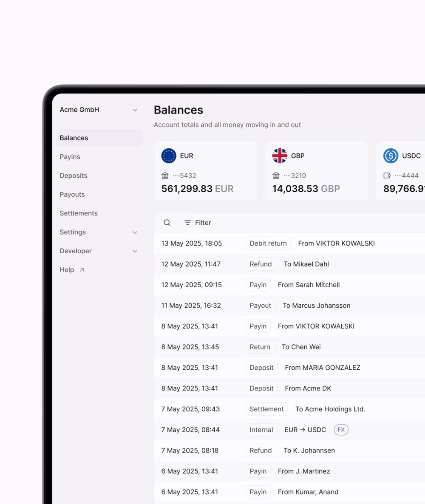Image resolution: width=425 pixels, height=504 pixels.
Task: Click the EUR flag icon
Action: click(169, 156)
